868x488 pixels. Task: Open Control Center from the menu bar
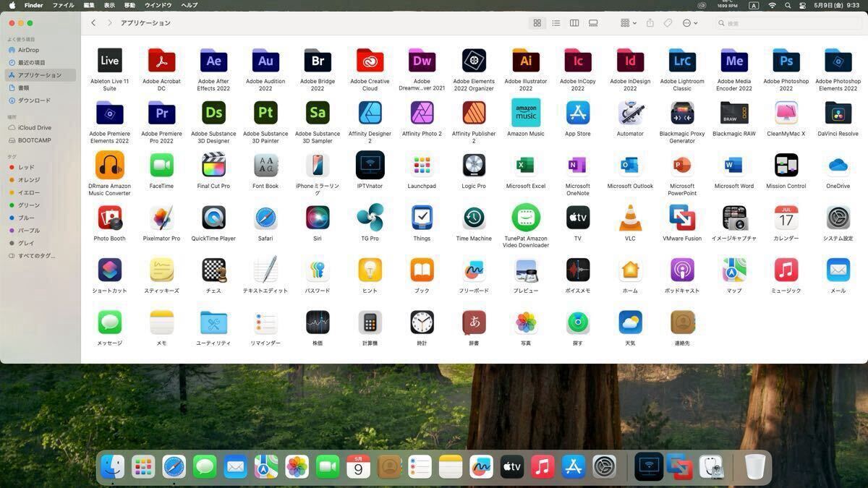tap(803, 5)
